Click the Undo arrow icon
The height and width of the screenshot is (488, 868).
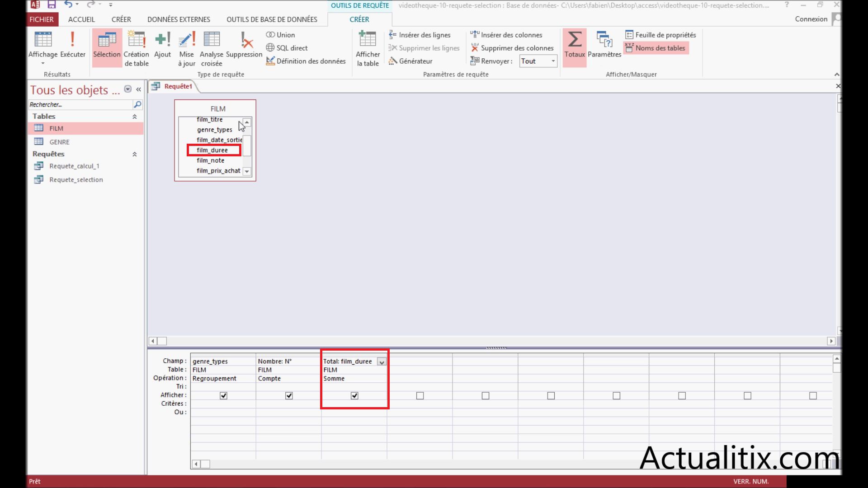tap(68, 5)
